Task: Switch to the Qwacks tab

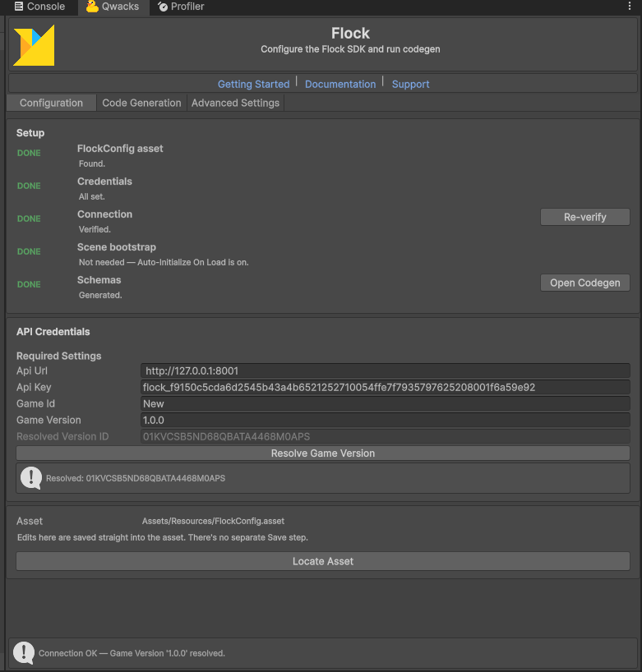Action: tap(113, 7)
